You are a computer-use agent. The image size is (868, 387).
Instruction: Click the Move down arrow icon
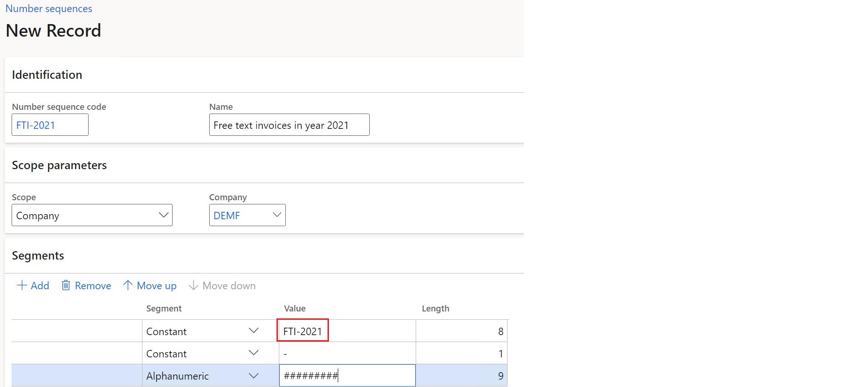(x=193, y=285)
